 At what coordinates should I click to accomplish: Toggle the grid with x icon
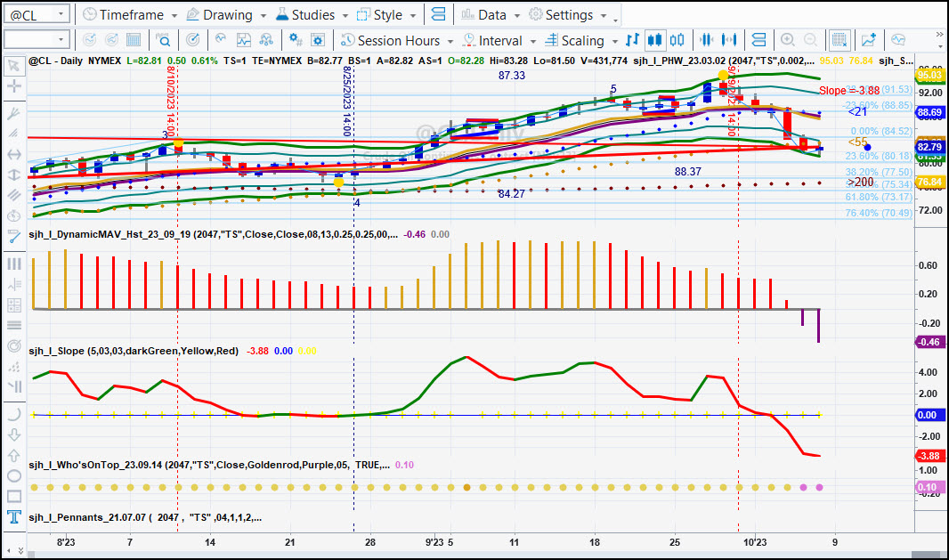[x=839, y=40]
